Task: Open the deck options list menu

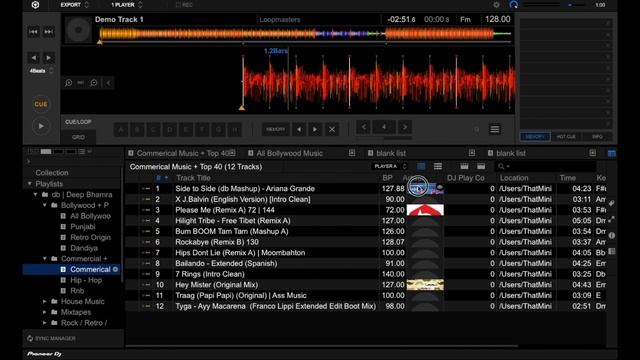Action: pyautogui.click(x=495, y=129)
